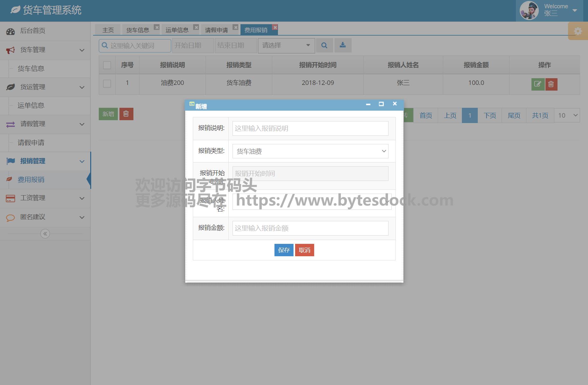Open the settings gear panel
588x385 pixels.
point(578,31)
